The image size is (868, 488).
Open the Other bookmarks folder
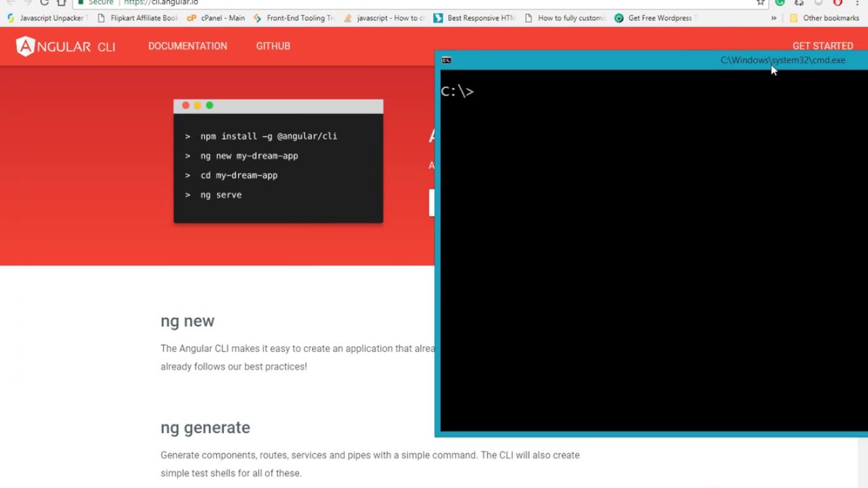pyautogui.click(x=824, y=18)
